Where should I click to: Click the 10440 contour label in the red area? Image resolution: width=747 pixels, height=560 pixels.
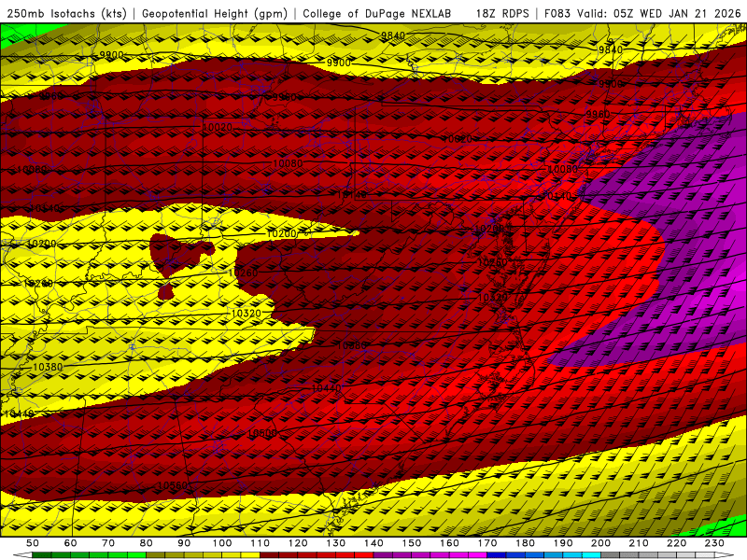click(x=326, y=388)
